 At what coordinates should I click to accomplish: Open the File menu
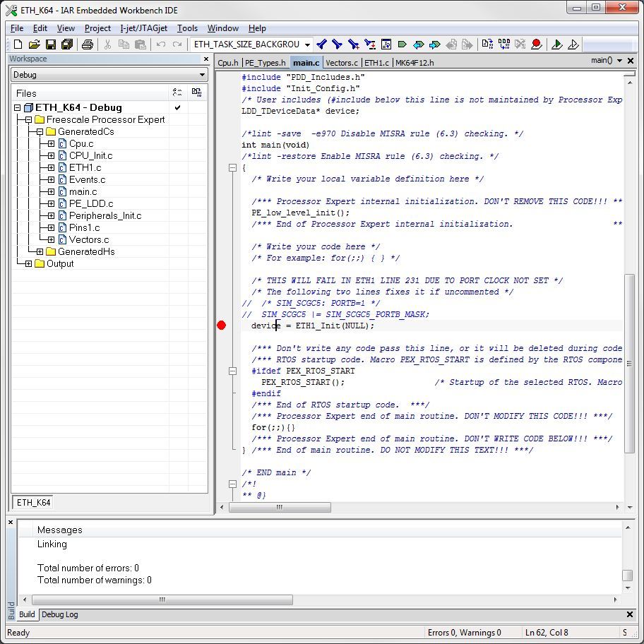click(17, 28)
